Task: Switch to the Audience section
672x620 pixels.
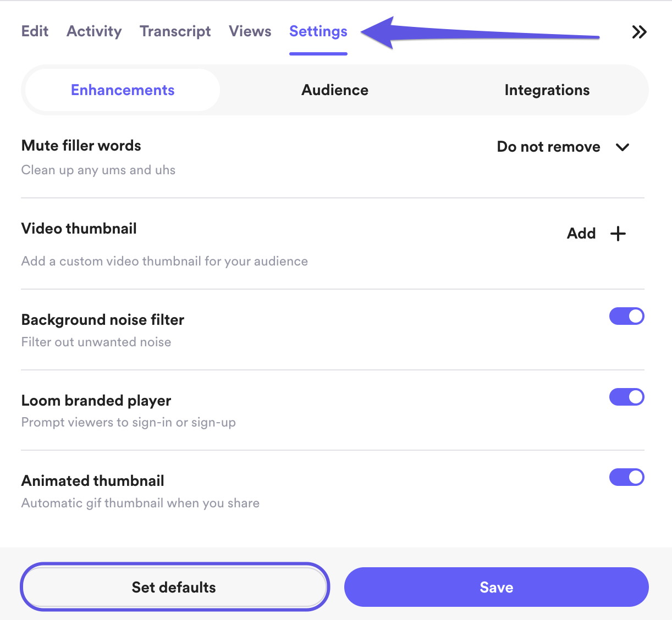Action: click(335, 90)
